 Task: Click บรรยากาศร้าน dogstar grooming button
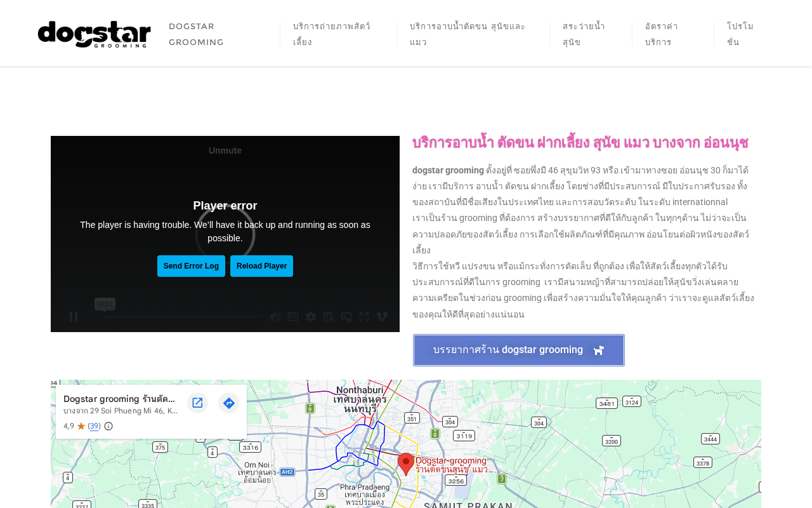click(x=519, y=350)
